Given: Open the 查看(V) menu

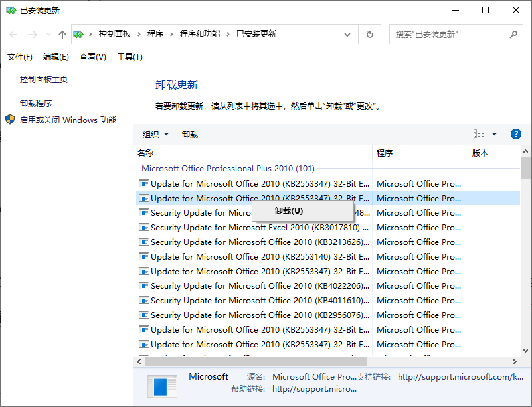Looking at the screenshot, I should tap(92, 57).
